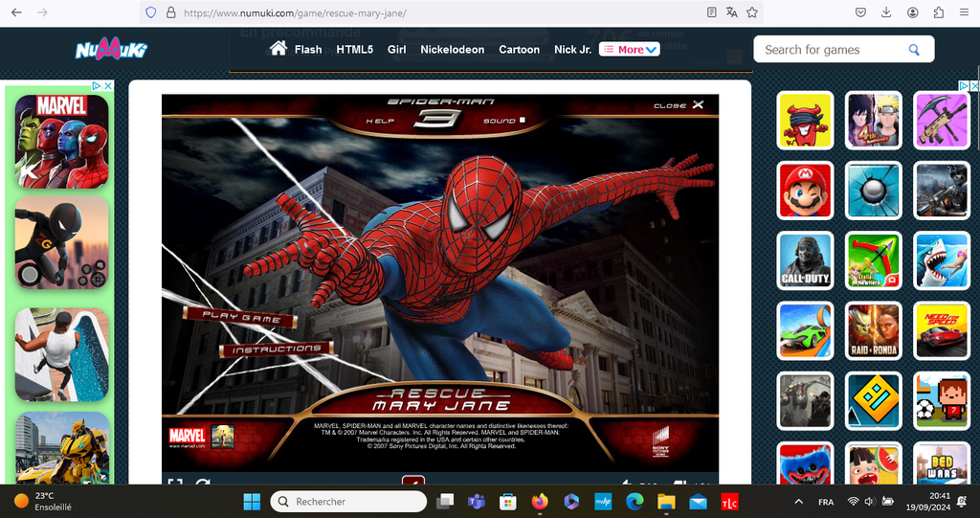Open the Raid Ronda game icon
Viewport: 980px width, 518px height.
(873, 330)
